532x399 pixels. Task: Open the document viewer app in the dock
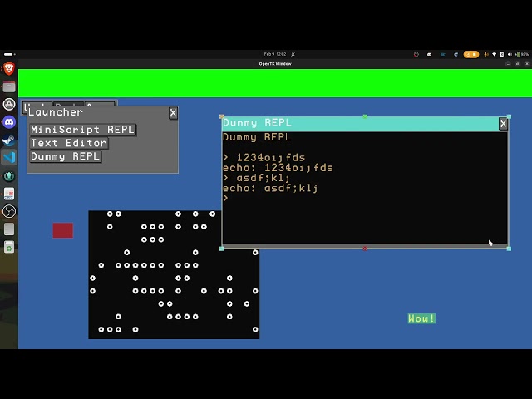9,194
